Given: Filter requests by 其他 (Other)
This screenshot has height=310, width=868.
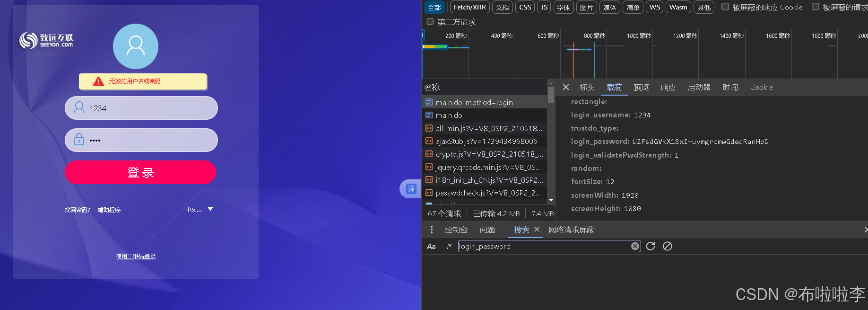Looking at the screenshot, I should pos(704,7).
